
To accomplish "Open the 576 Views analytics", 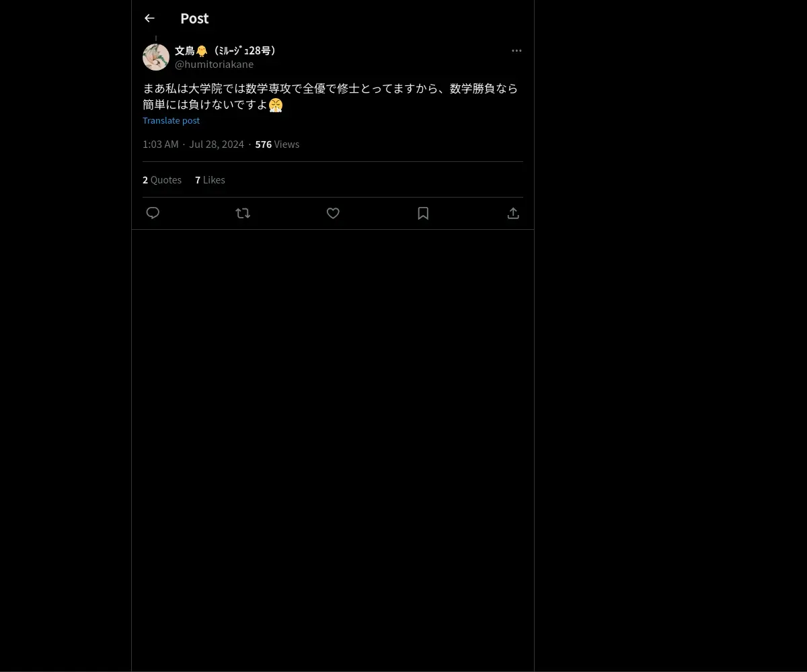I will [x=277, y=144].
